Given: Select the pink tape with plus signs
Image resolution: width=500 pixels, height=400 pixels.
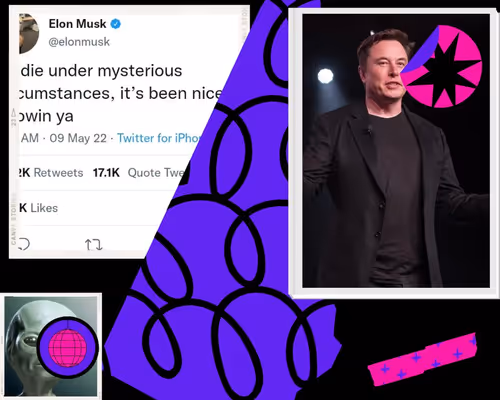Looking at the screenshot, I should coord(423,360).
